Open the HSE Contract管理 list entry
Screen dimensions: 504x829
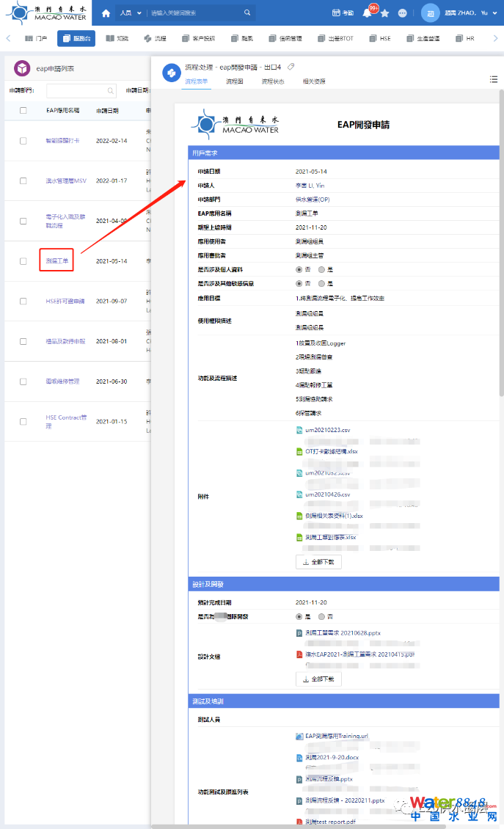coord(66,421)
